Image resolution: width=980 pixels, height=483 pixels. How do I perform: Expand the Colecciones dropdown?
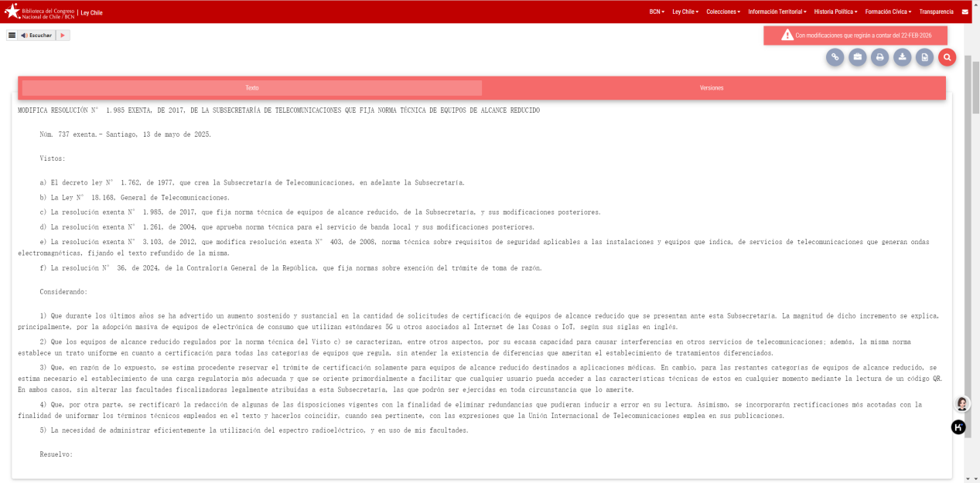tap(722, 12)
